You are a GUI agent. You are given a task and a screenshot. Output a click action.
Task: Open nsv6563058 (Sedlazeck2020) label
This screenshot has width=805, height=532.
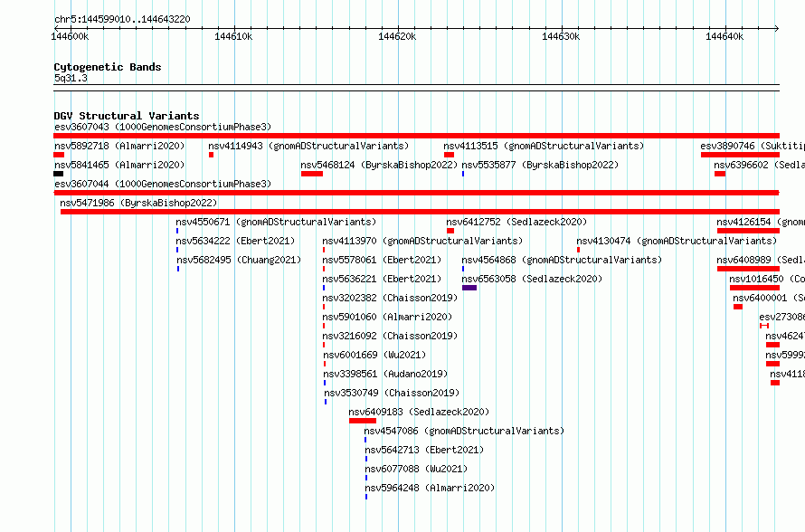[532, 279]
